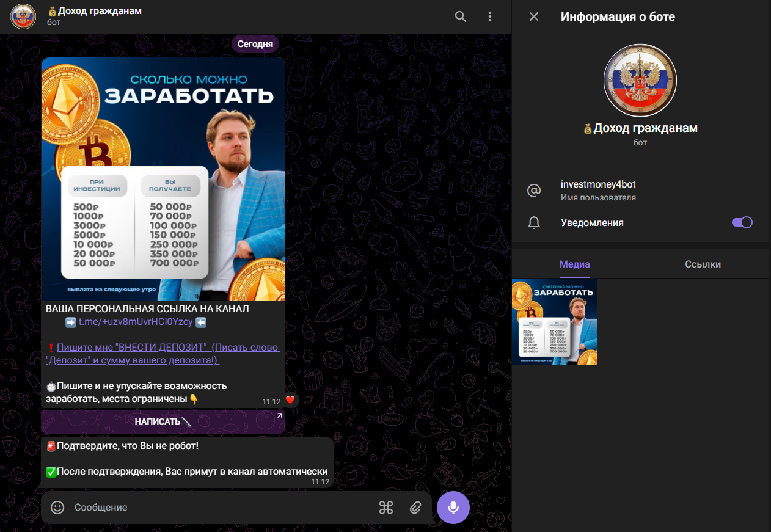Open the bot commands keyboard icon

385,508
